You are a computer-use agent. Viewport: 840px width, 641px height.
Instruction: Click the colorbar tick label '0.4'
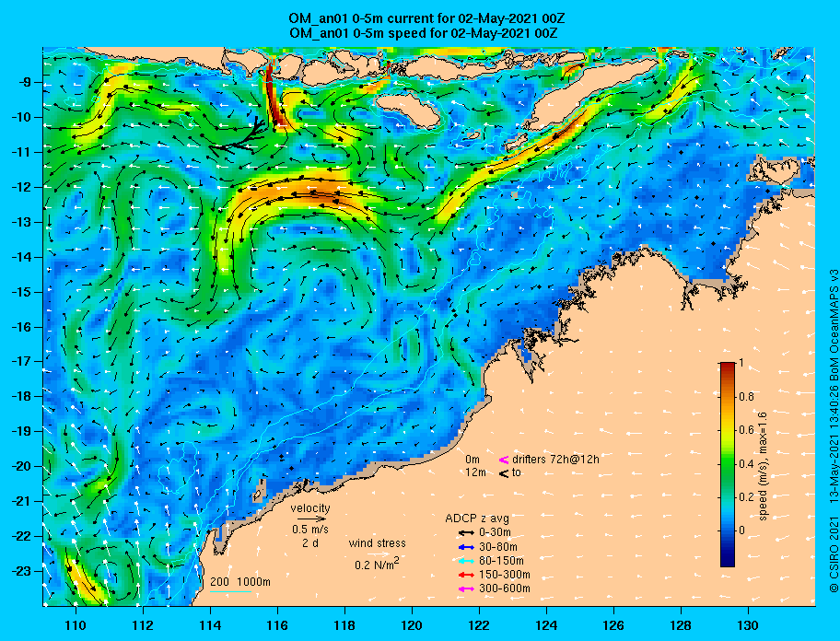(746, 464)
